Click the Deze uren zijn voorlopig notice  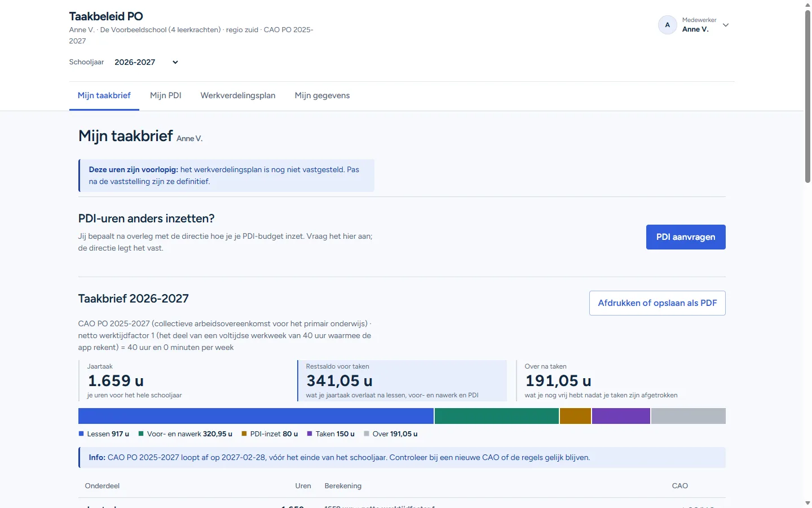click(x=226, y=176)
